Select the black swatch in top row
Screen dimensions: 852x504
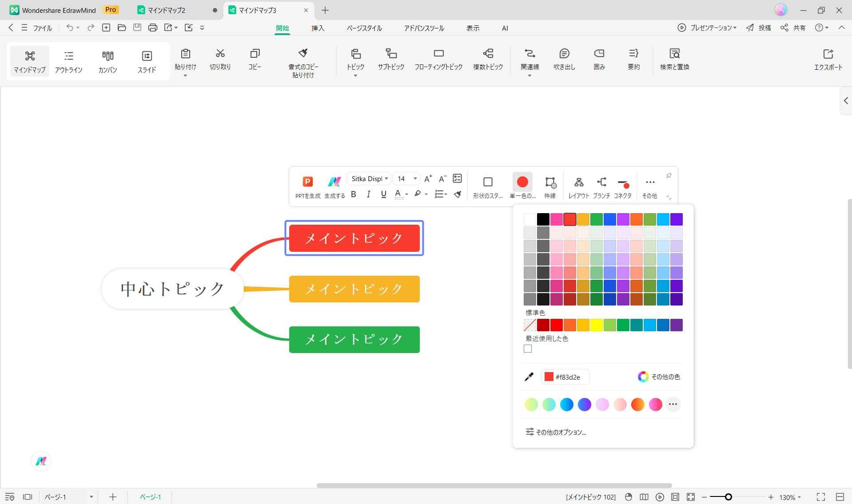pyautogui.click(x=543, y=219)
